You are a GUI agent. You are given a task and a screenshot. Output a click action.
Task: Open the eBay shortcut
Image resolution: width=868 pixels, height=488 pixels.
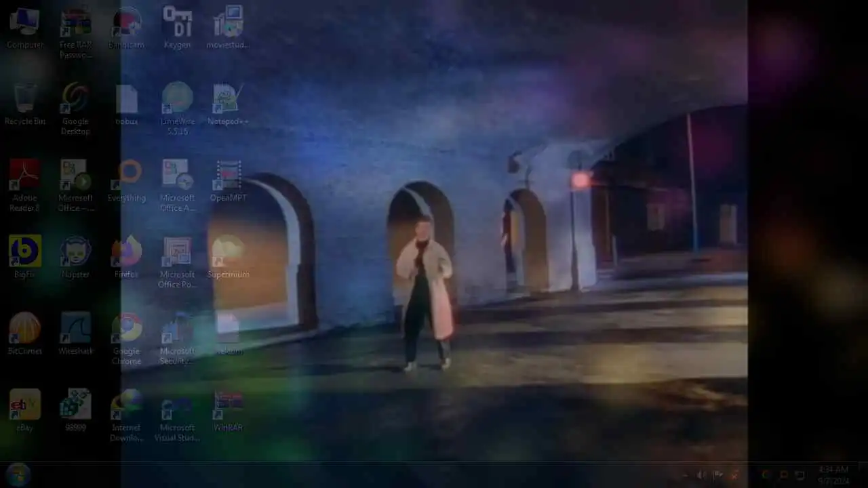(25, 411)
